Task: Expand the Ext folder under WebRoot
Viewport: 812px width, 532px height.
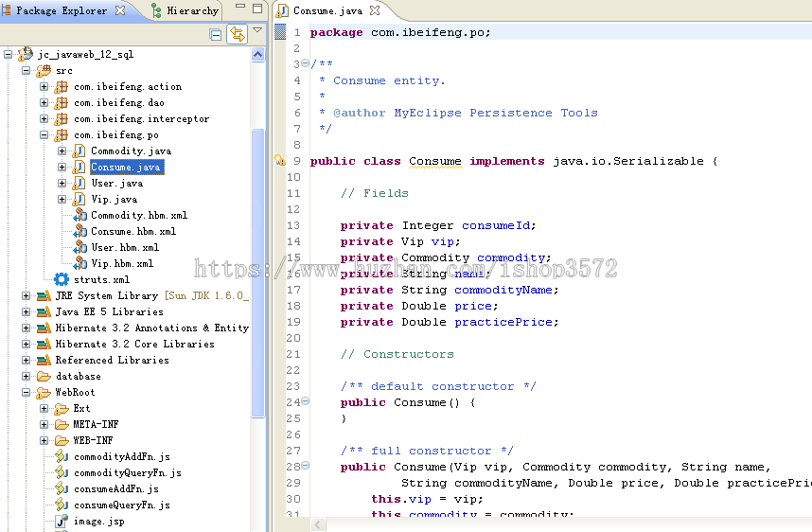Action: (x=44, y=408)
